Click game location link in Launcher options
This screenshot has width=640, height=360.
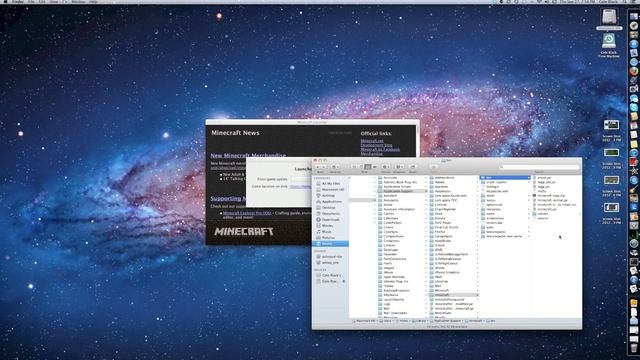(300, 187)
